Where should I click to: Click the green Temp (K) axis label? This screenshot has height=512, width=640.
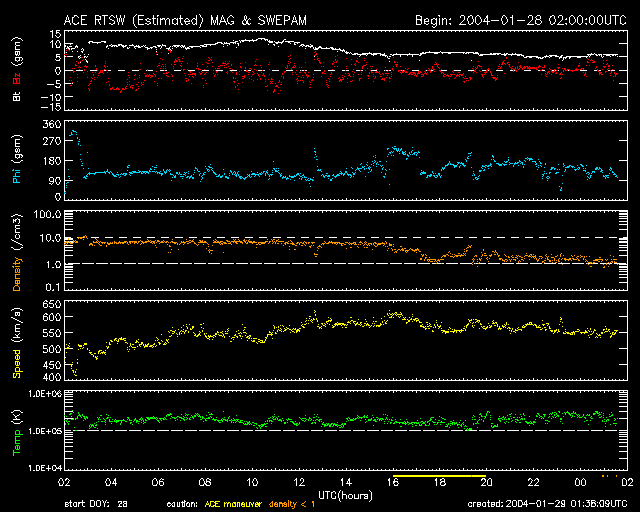(x=17, y=429)
